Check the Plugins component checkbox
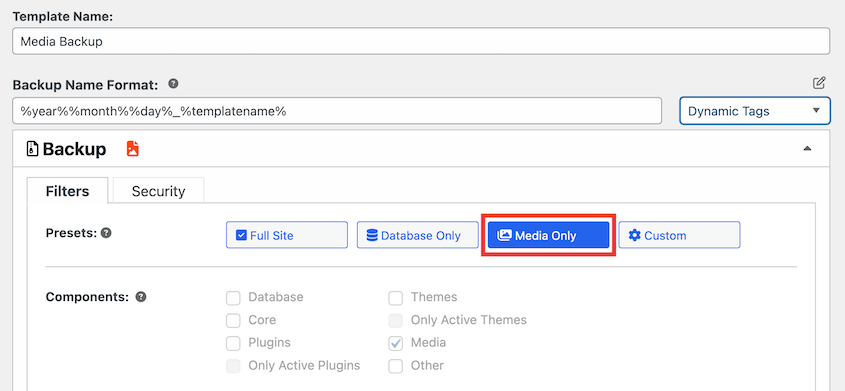Viewport: 845px width, 391px height. 233,343
